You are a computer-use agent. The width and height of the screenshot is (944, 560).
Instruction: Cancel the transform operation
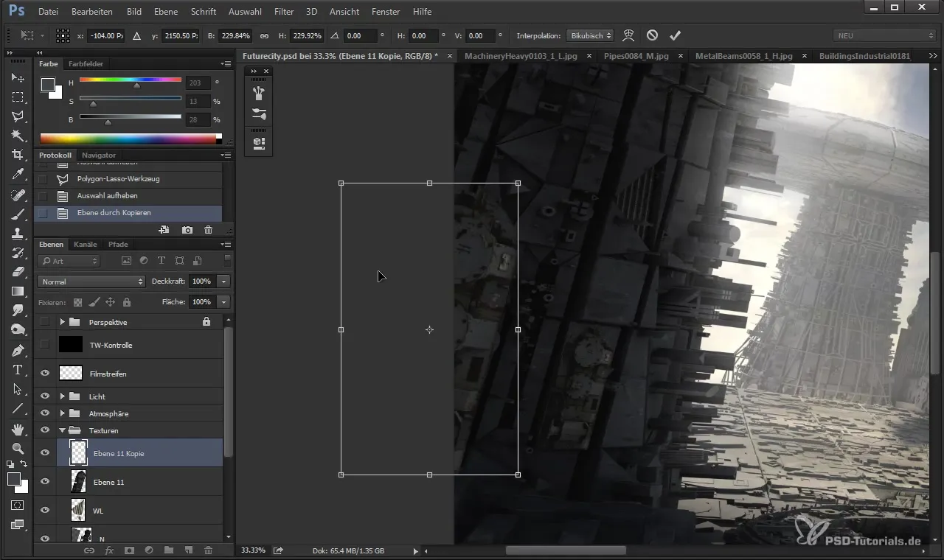(652, 35)
